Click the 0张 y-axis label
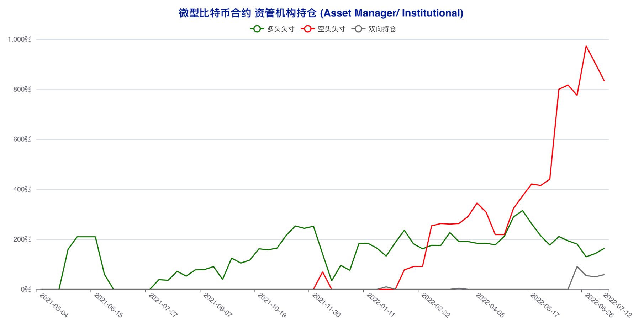The height and width of the screenshot is (324, 644). [26, 290]
